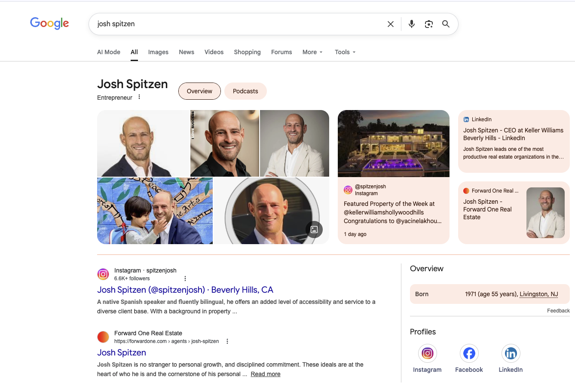Switch to the News tab
The image size is (575, 392).
[x=187, y=52]
